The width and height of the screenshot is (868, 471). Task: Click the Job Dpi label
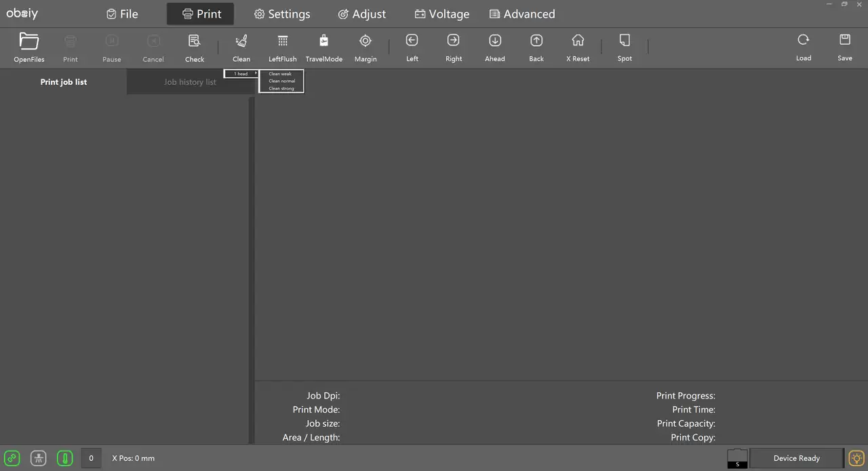pyautogui.click(x=323, y=396)
